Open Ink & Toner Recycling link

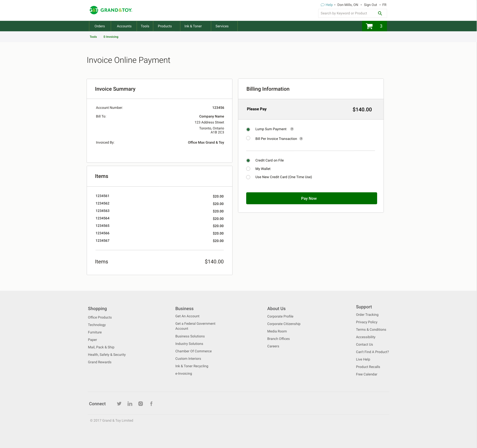click(192, 366)
